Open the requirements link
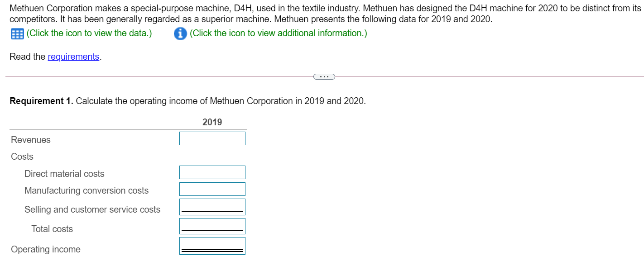This screenshot has width=644, height=266. [73, 57]
